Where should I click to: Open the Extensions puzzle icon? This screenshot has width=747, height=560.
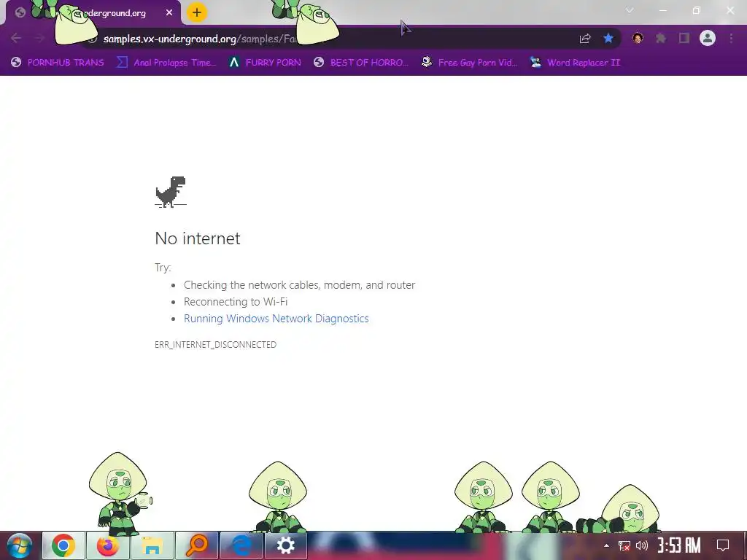point(661,38)
